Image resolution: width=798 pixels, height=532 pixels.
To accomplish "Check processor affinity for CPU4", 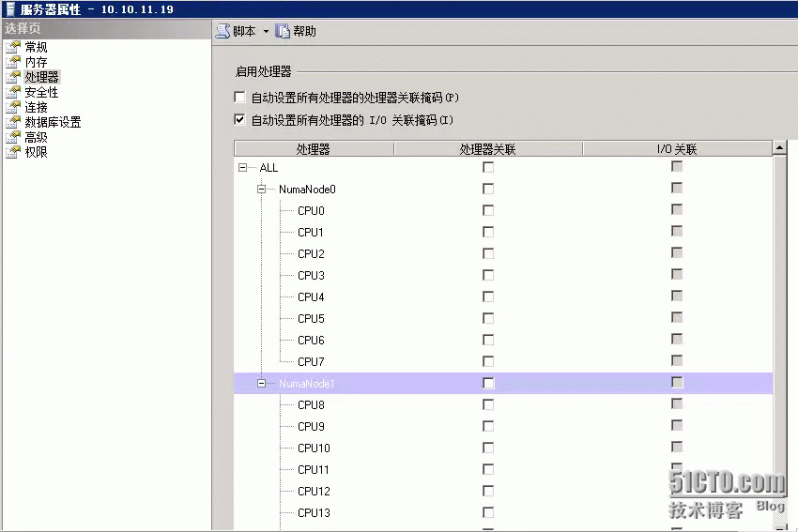I will pos(488,297).
